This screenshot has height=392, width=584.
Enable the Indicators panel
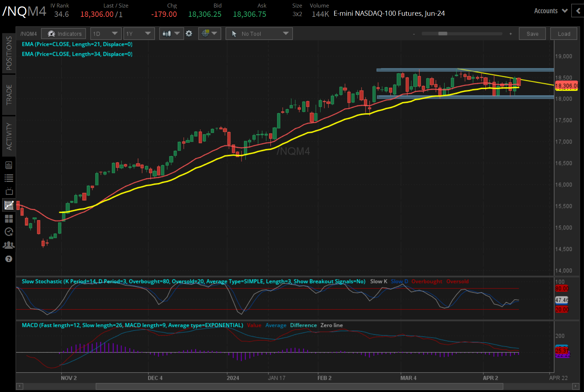tap(63, 33)
